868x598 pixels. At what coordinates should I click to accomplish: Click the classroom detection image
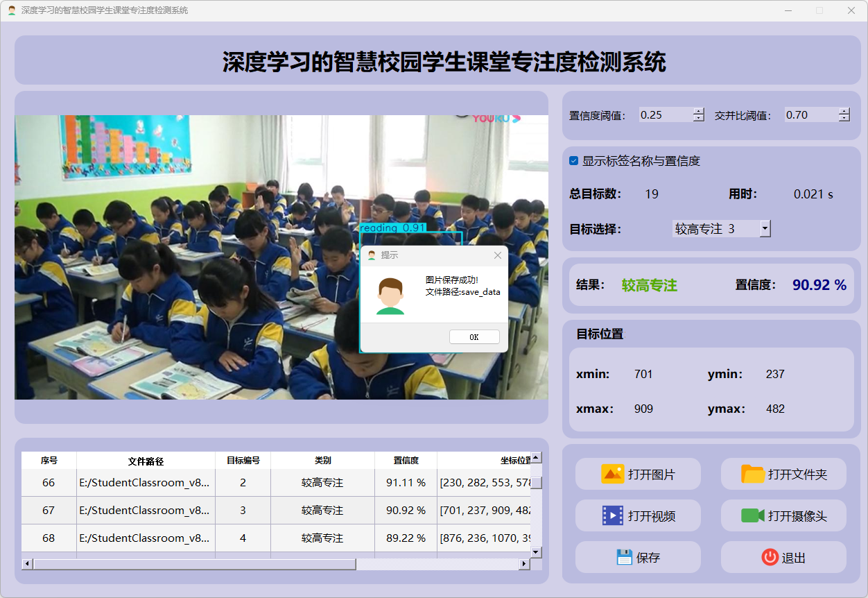[x=281, y=257]
